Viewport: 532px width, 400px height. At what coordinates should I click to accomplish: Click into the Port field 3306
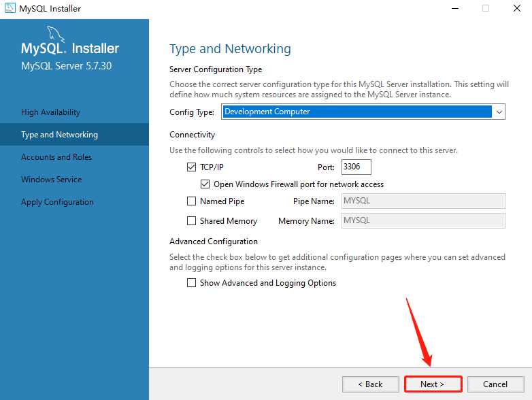click(x=356, y=167)
